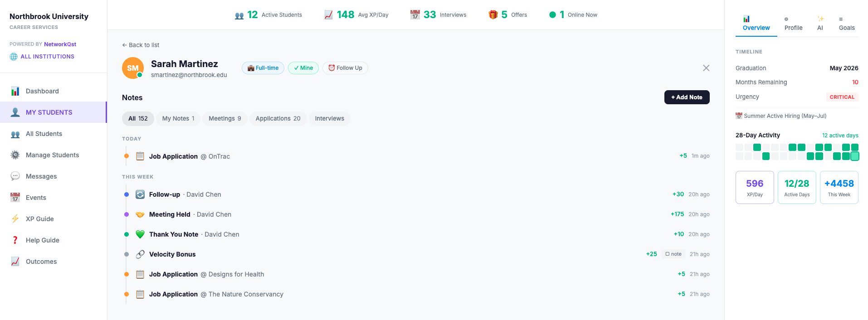The height and width of the screenshot is (320, 868).
Task: Click the All Students people icon
Action: [15, 134]
